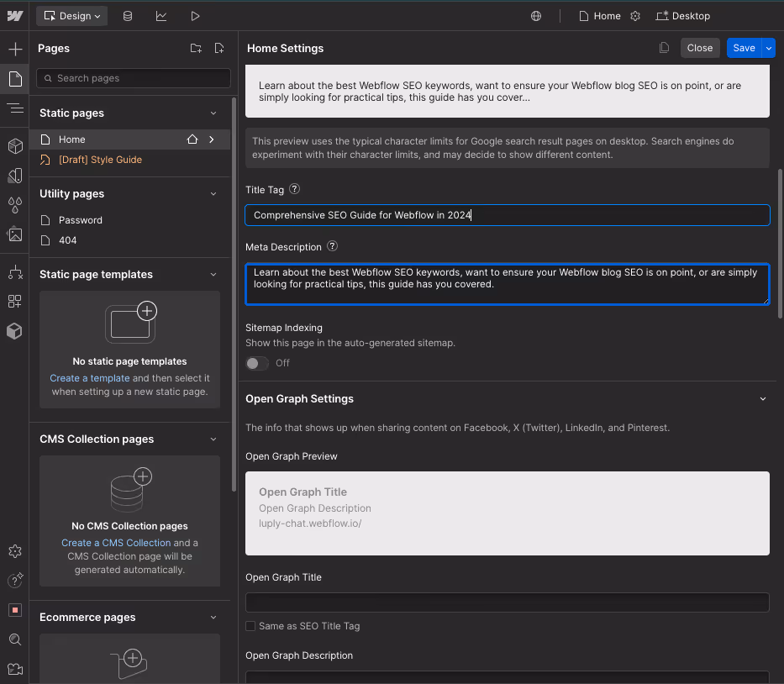Collapse Ecommerce pages section
This screenshot has width=784, height=684.
coord(213,618)
